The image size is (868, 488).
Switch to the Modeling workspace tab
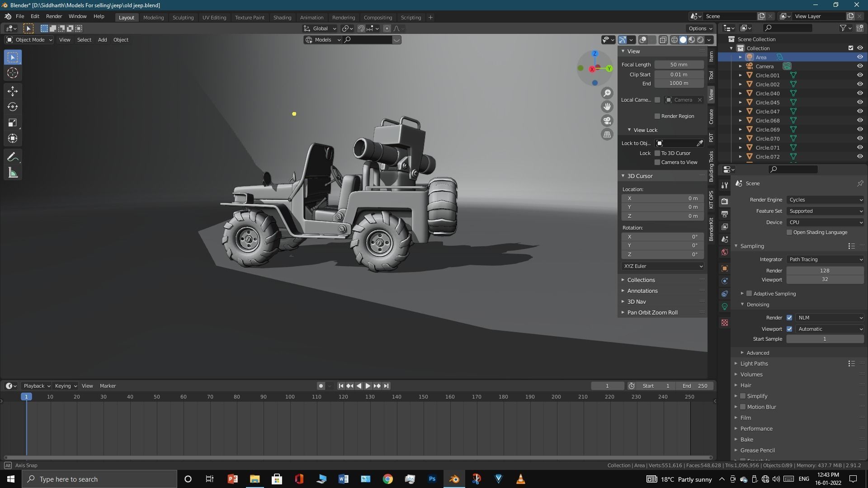click(x=153, y=18)
